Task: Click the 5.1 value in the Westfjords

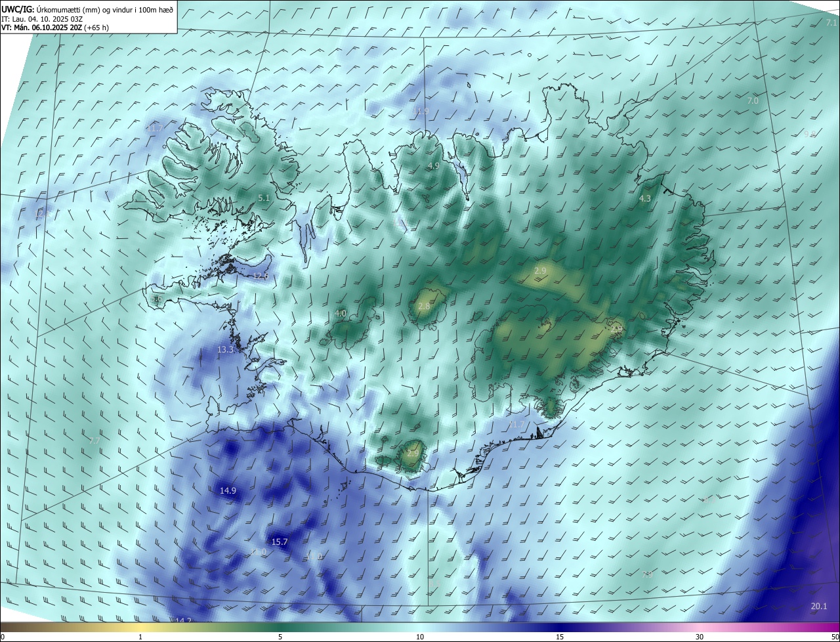Action: tap(264, 198)
